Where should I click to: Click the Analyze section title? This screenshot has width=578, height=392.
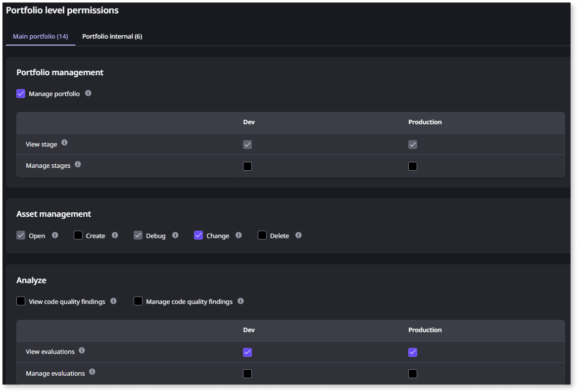pos(31,280)
